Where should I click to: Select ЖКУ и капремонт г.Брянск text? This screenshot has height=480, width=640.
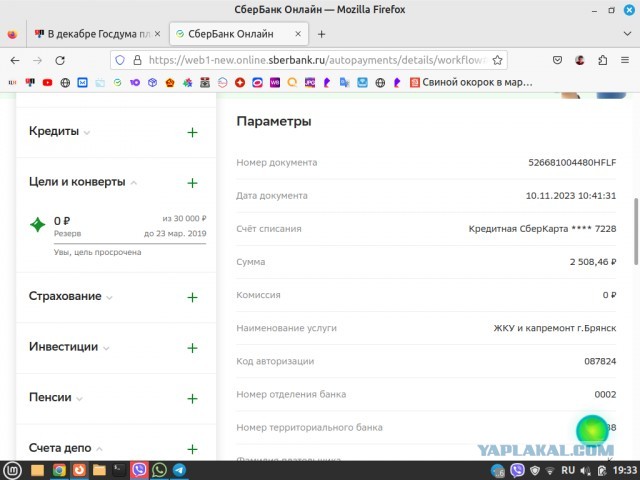pos(555,328)
